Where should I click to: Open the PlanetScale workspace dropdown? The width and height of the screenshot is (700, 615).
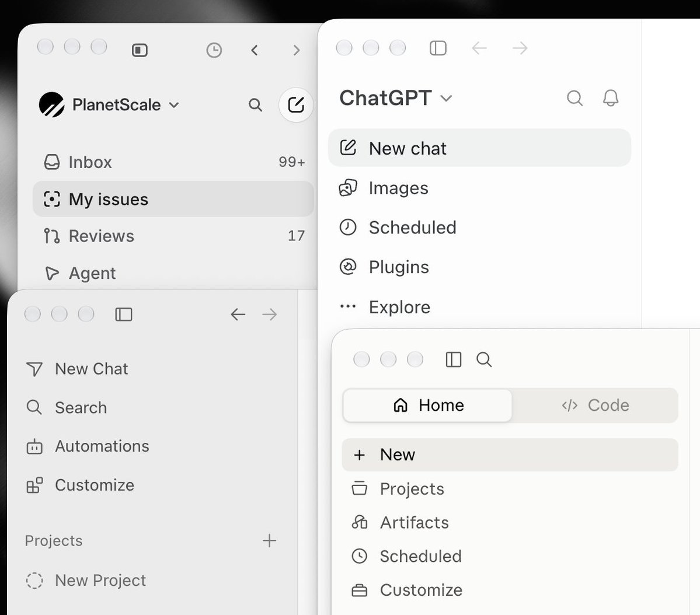click(109, 105)
